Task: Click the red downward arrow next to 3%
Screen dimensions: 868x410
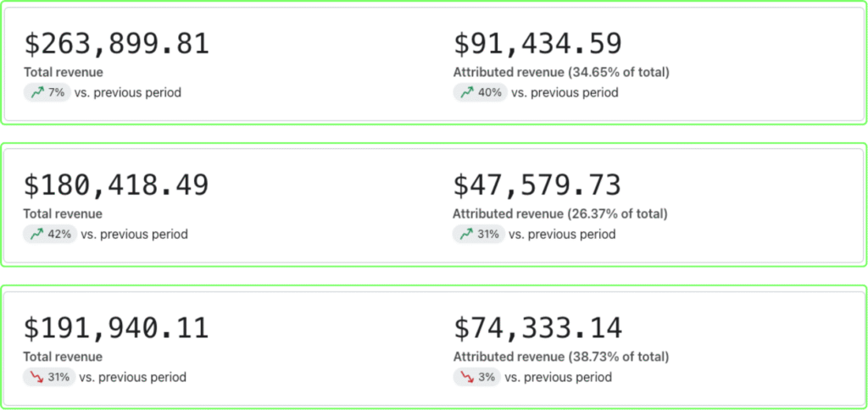Action: [467, 377]
